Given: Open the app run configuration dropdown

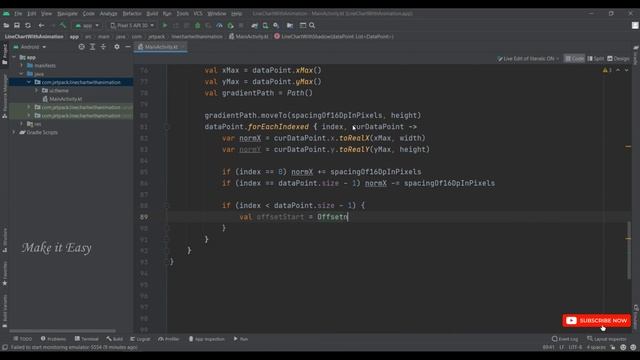Looking at the screenshot, I should [x=87, y=25].
